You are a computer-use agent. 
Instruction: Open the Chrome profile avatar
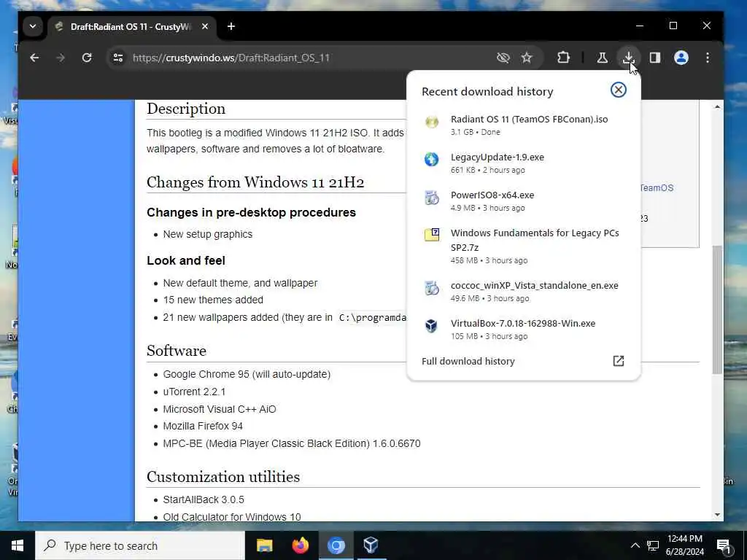(681, 58)
